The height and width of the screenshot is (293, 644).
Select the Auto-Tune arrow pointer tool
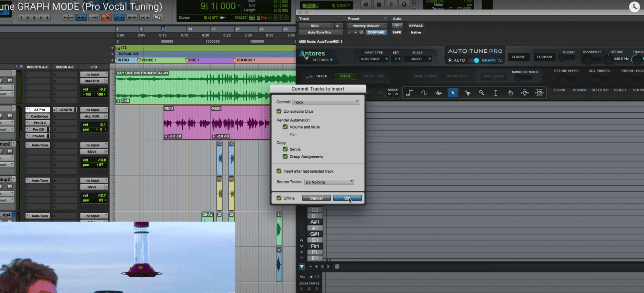453,93
